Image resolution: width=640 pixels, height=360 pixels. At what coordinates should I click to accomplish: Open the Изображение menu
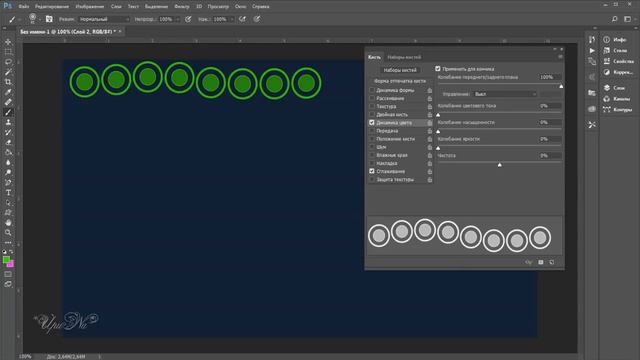(x=90, y=7)
